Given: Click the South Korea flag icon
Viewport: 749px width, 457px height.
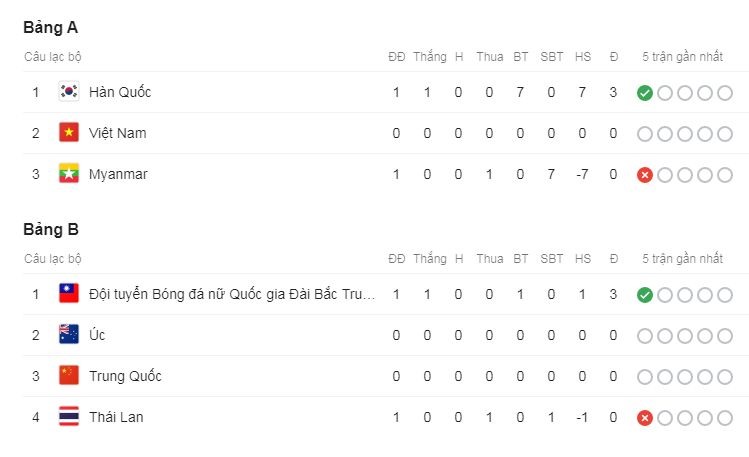Looking at the screenshot, I should 69,92.
